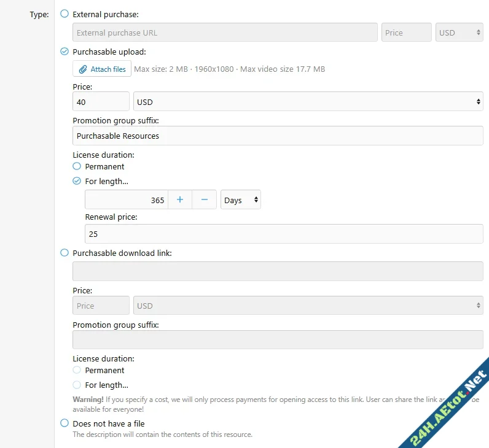Image resolution: width=489 pixels, height=448 pixels.
Task: Select the External purchase radio option
Action: click(65, 14)
